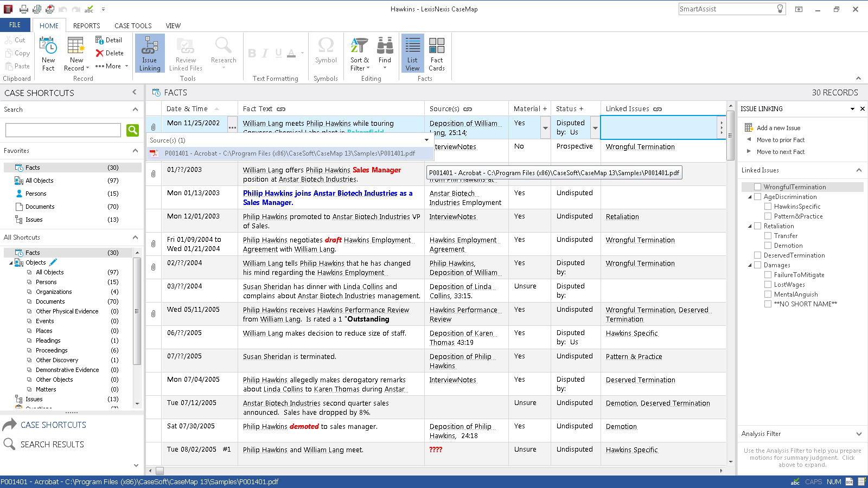Close the Issue Linking panel
The width and height of the screenshot is (868, 488).
click(x=863, y=109)
